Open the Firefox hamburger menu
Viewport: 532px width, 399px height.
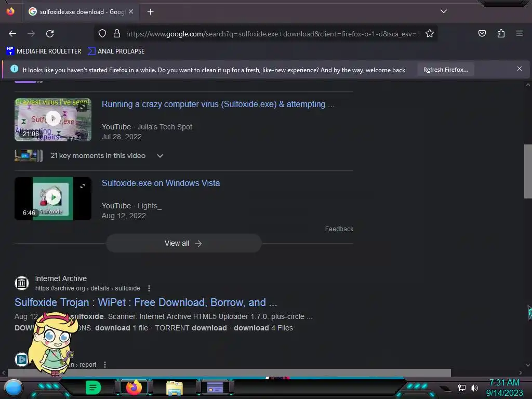coord(519,33)
